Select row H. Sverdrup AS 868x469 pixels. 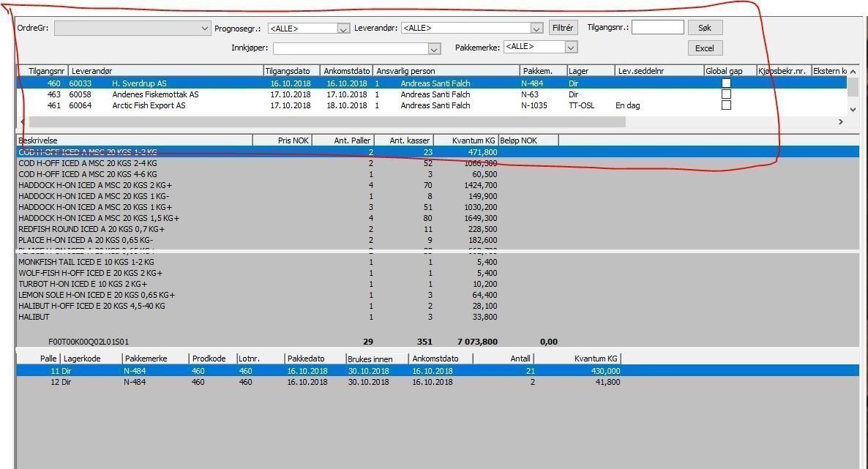(432, 83)
